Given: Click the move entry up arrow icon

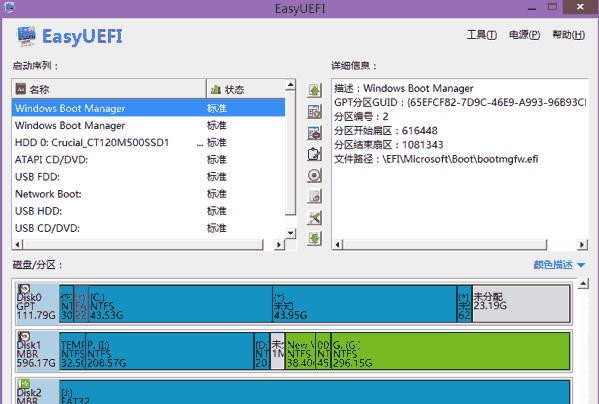Looking at the screenshot, I should pyautogui.click(x=314, y=90).
